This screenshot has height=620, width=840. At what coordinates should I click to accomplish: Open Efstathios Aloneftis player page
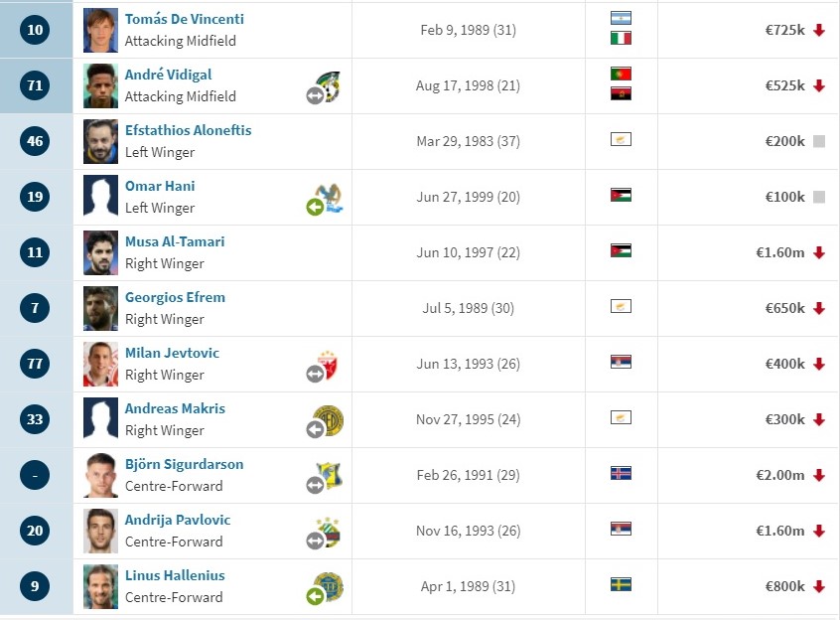coord(188,130)
